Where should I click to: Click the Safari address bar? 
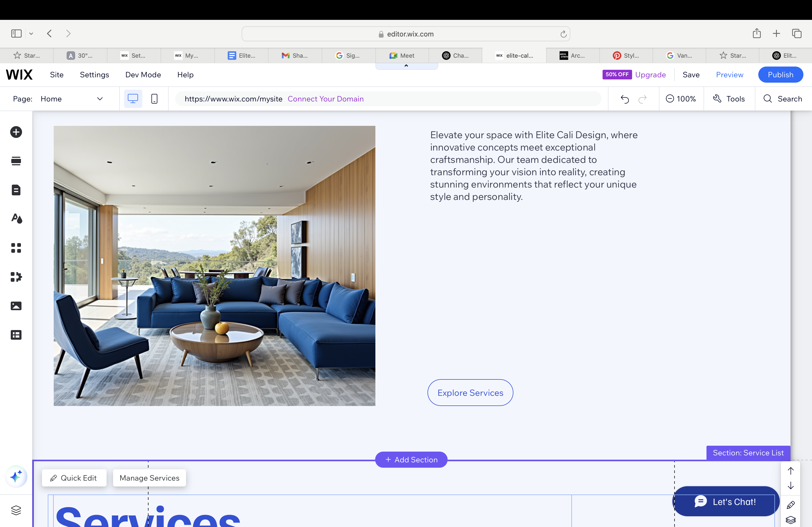click(x=406, y=34)
